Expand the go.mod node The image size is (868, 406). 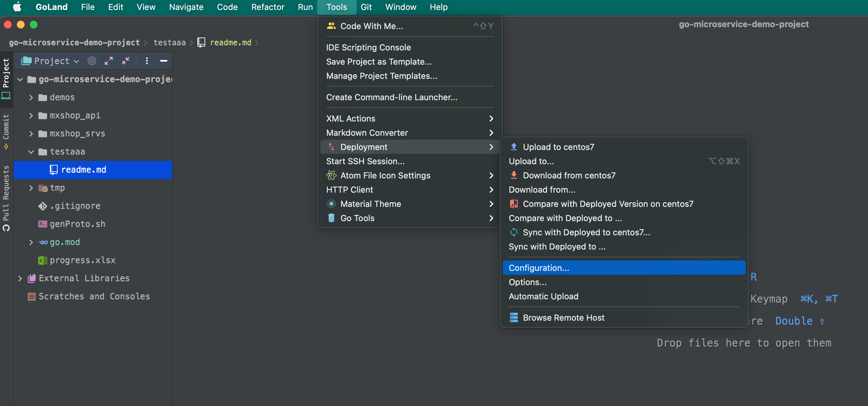[31, 242]
